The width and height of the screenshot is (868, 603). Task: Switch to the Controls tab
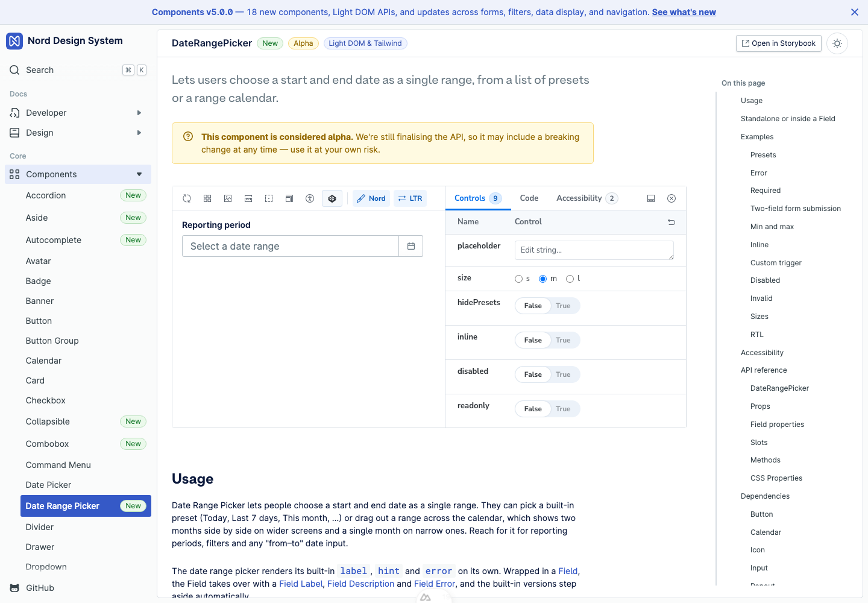(x=478, y=198)
